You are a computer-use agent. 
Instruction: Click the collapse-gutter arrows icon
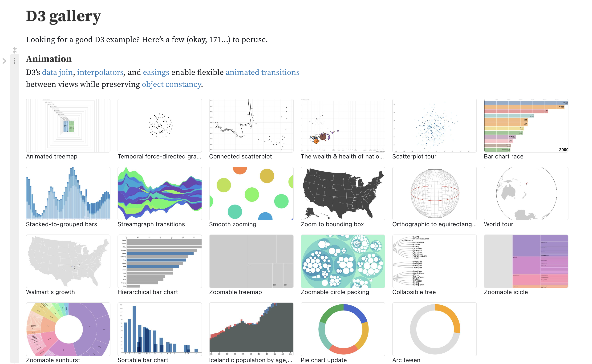[x=15, y=50]
